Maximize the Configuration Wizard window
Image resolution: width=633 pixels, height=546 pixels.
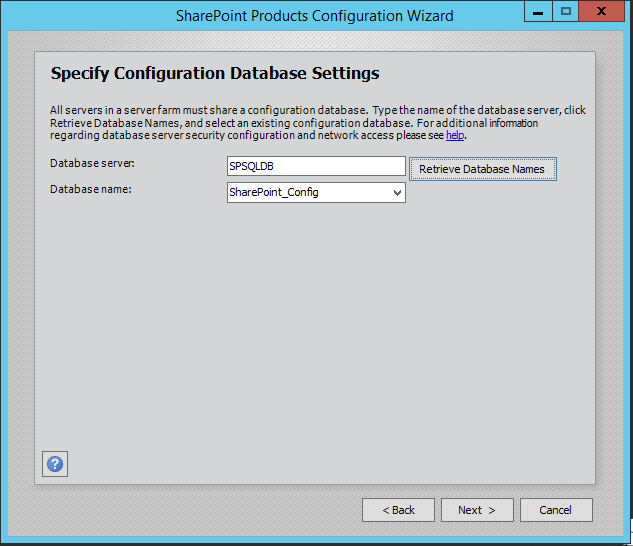point(565,11)
